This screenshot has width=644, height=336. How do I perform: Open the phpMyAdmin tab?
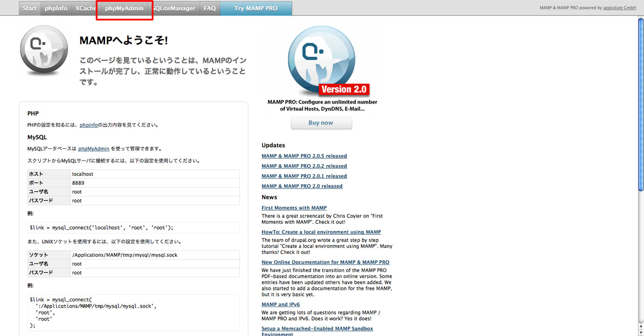(124, 8)
